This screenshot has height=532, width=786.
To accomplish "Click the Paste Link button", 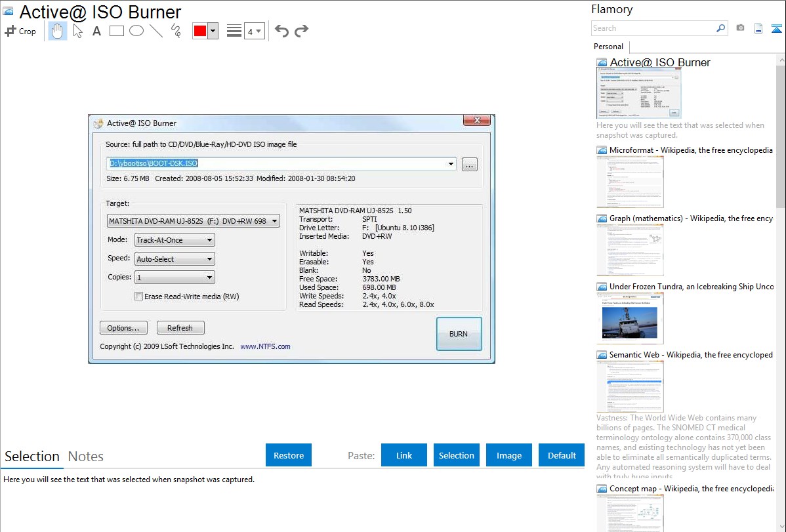I will tap(404, 455).
